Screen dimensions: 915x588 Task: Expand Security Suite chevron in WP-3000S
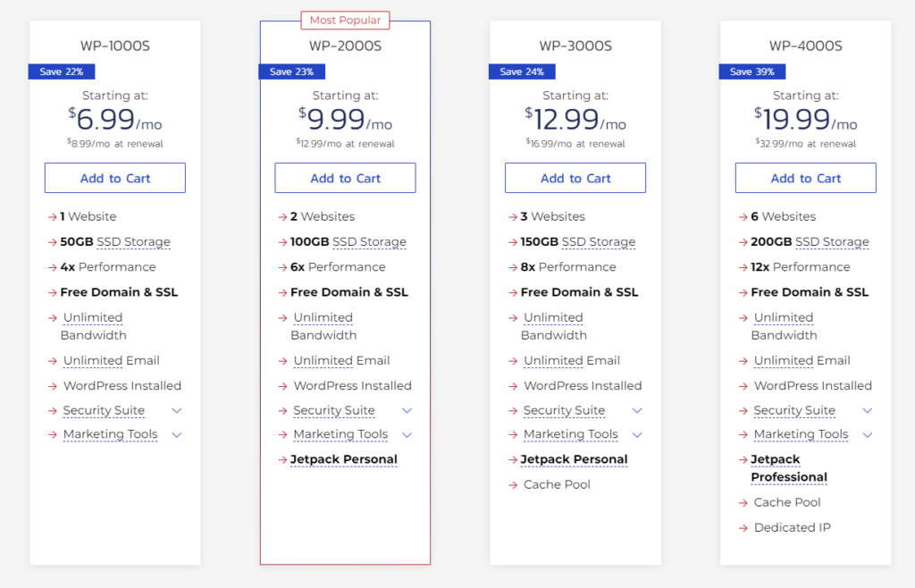click(x=637, y=411)
